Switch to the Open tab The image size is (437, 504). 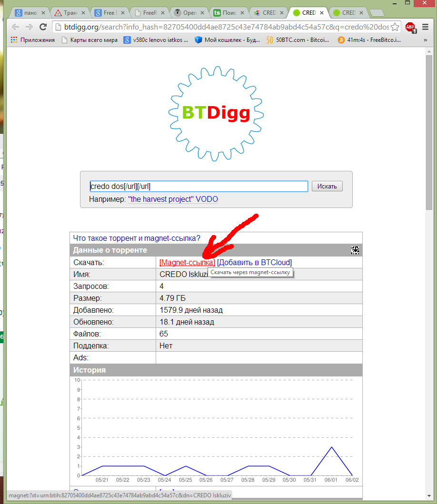pos(189,13)
